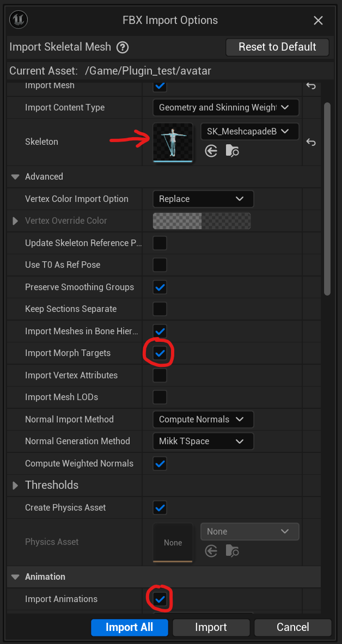Reset the Skeleton property to default
The height and width of the screenshot is (644, 342).
[x=310, y=142]
